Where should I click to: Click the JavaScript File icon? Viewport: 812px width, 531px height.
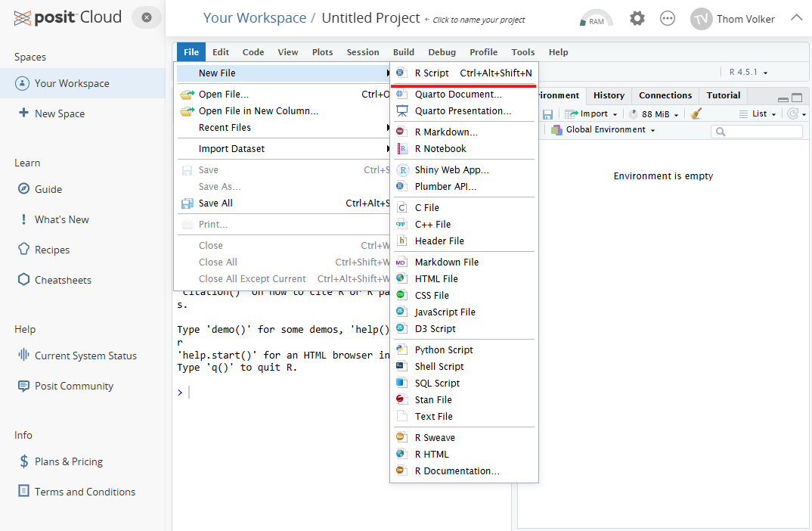[x=401, y=312]
